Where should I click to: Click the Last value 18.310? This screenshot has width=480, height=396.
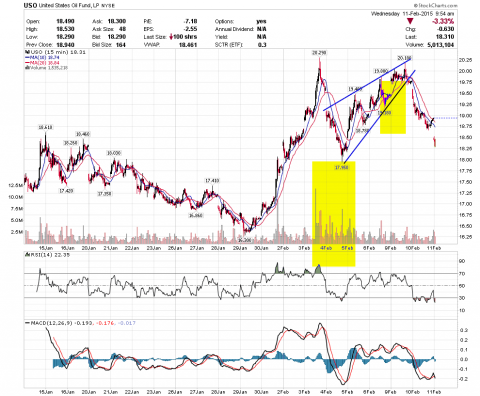tap(445, 37)
